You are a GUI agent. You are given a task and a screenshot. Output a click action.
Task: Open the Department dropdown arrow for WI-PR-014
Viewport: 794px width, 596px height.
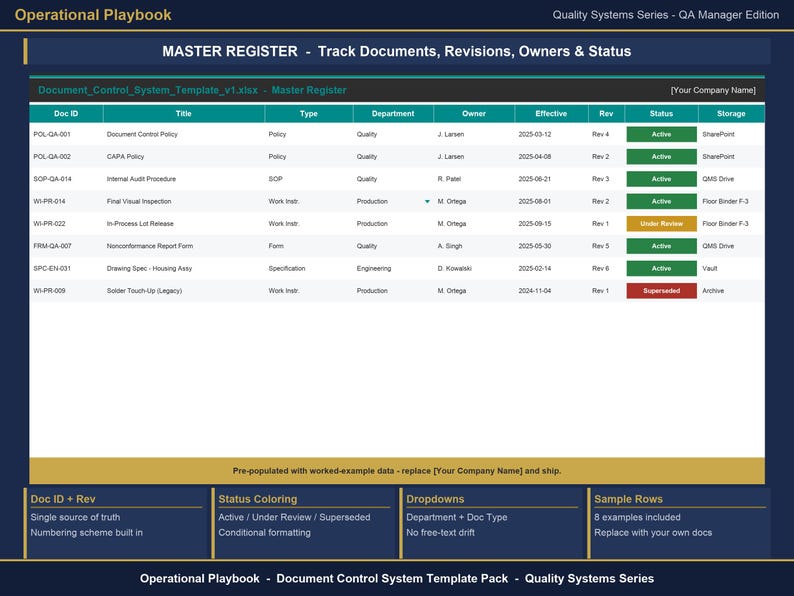click(427, 202)
